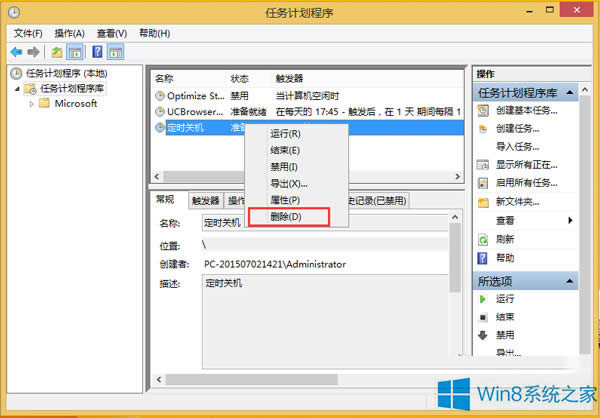Sort tasks by the 触发器 column header
600x418 pixels.
point(289,79)
